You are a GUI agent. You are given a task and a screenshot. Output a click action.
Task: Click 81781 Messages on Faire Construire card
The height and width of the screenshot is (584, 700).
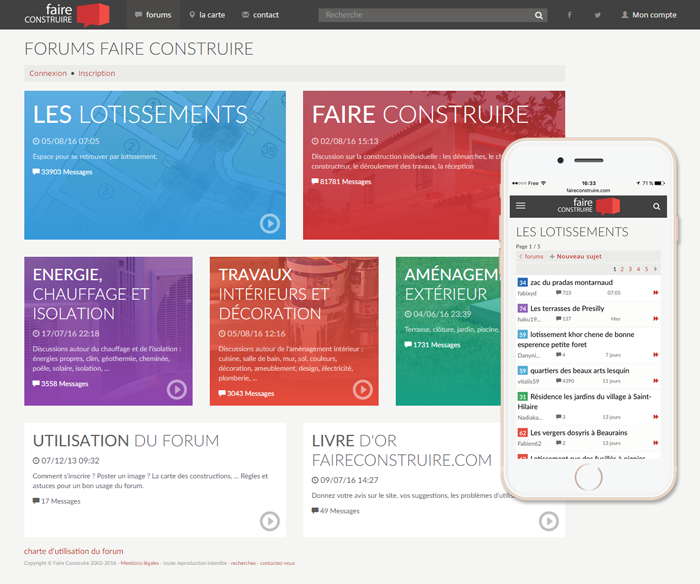tap(342, 181)
